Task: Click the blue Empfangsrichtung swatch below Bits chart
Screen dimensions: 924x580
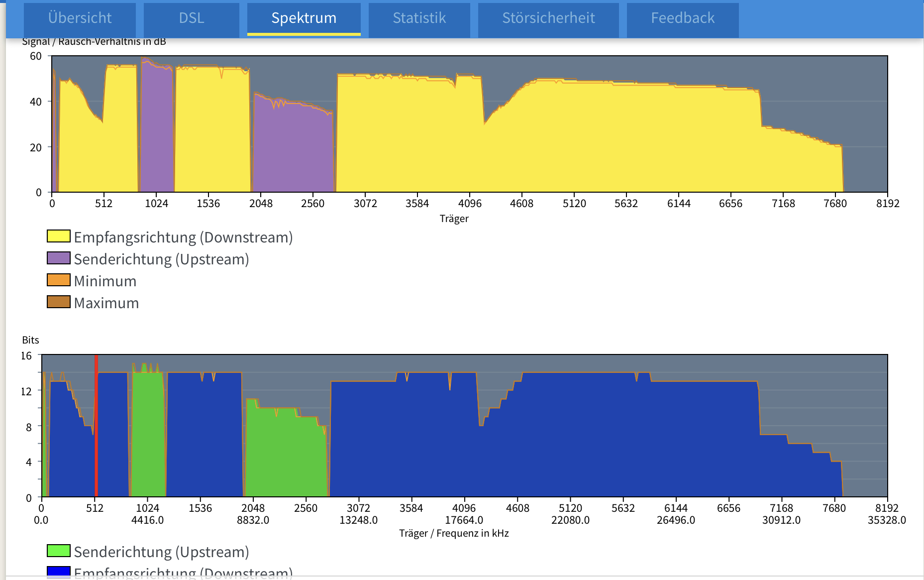Action: point(59,572)
